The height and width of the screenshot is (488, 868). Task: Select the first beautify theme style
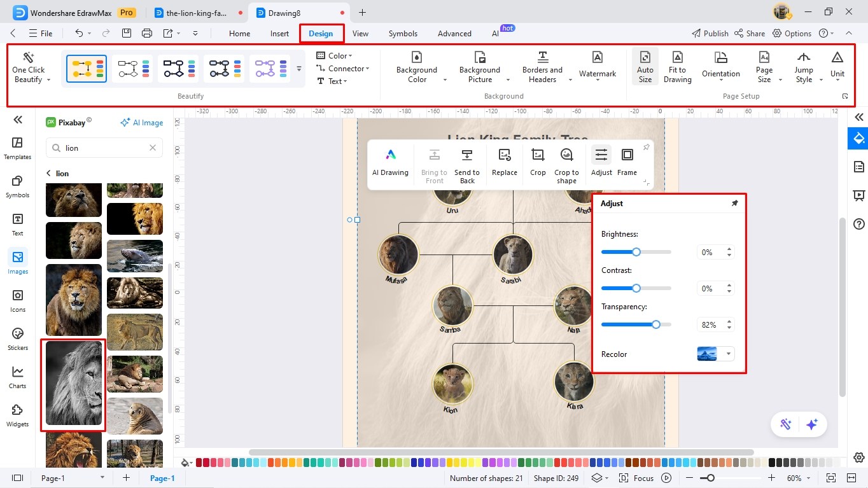point(87,68)
